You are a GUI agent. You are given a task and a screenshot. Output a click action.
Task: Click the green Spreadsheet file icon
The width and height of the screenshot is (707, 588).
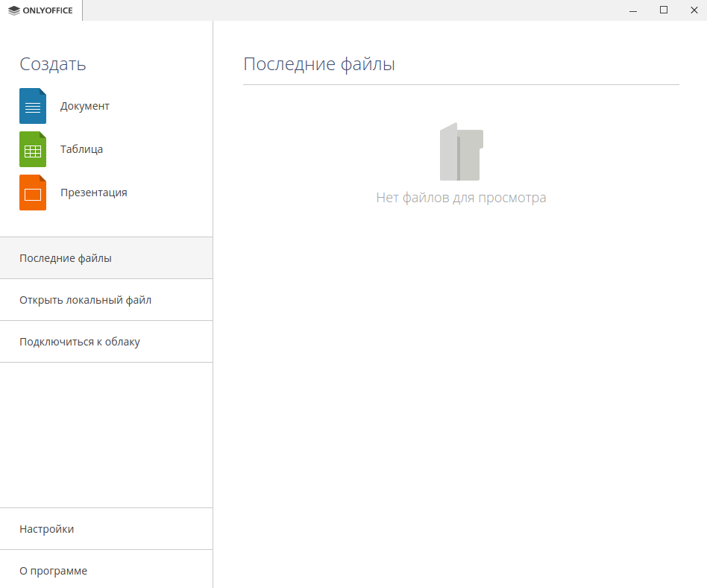coord(33,149)
